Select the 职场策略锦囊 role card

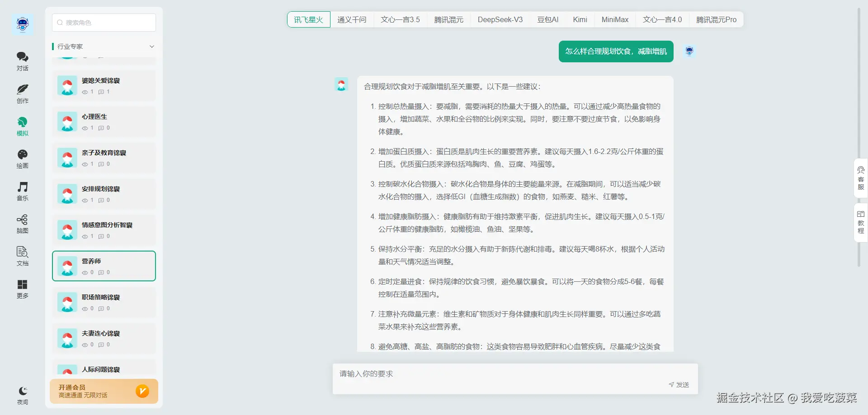pos(104,302)
